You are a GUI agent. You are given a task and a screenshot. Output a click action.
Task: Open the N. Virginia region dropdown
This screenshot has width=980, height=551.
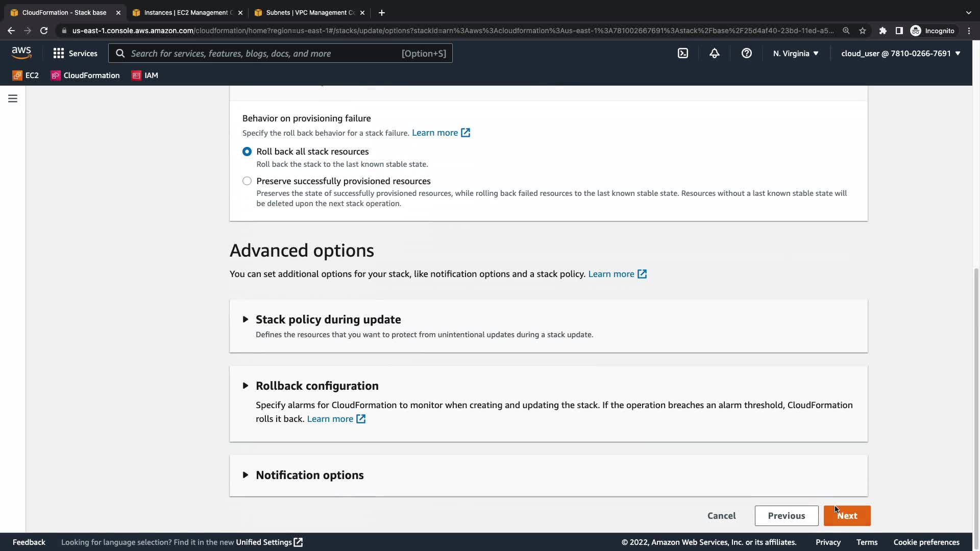[795, 53]
